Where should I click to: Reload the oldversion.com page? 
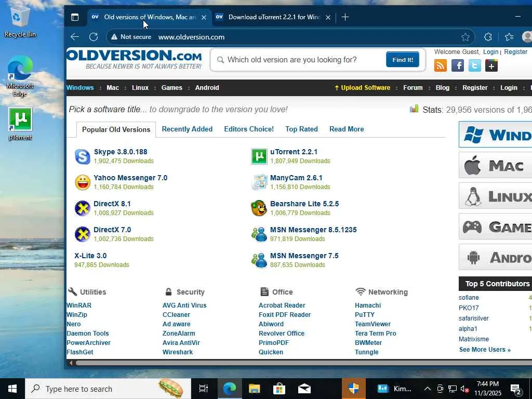pos(94,37)
